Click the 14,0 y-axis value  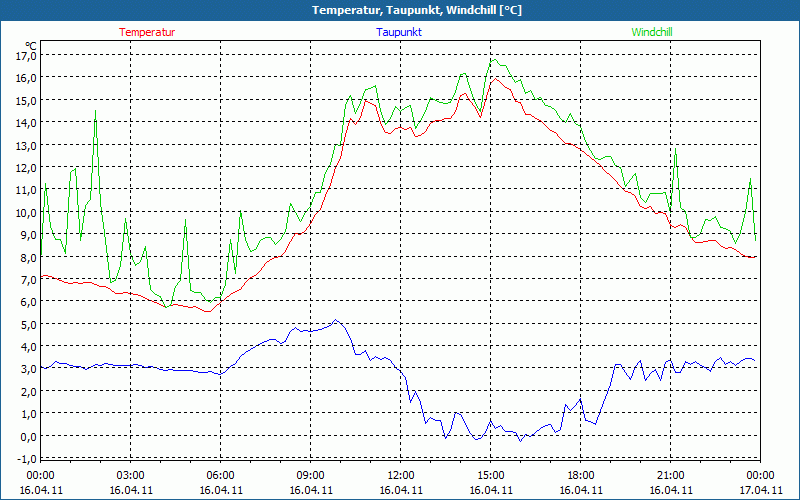[x=27, y=122]
